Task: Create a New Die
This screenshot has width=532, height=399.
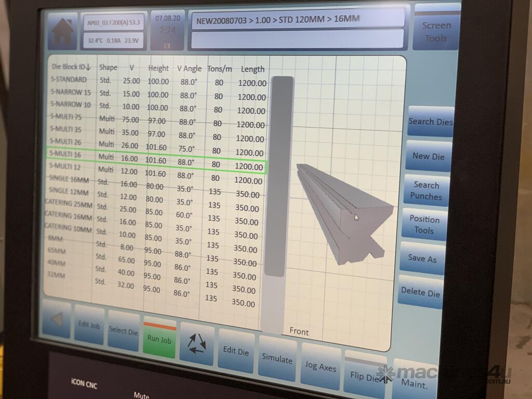Action: tap(429, 156)
